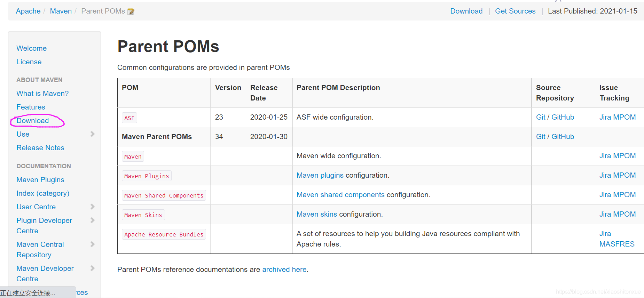Open GitHub link in the ASF row
The height and width of the screenshot is (298, 644).
coord(563,117)
